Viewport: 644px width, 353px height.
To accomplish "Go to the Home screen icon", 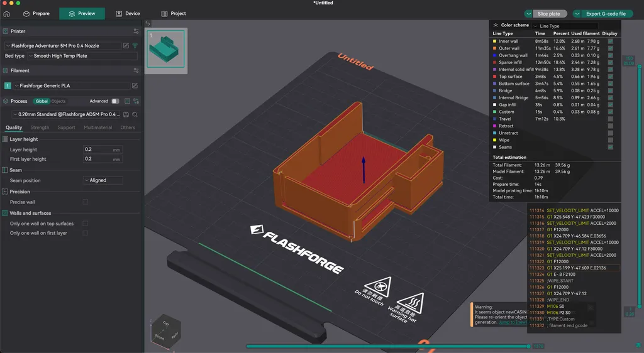I will click(x=6, y=14).
